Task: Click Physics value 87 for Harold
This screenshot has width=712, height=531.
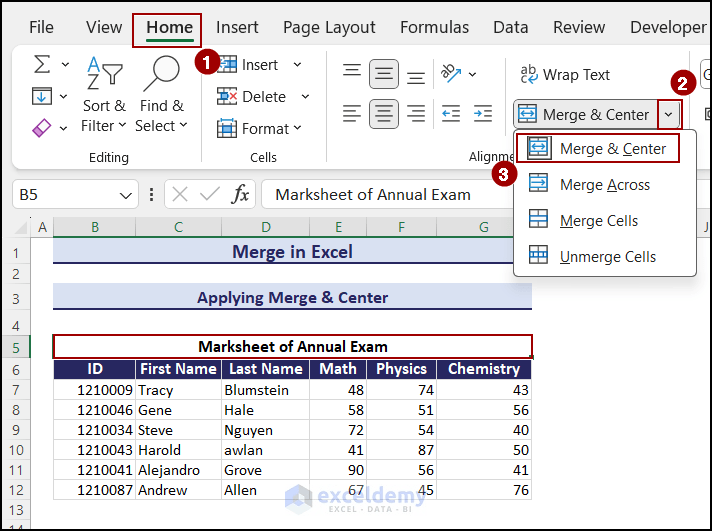Action: click(401, 450)
